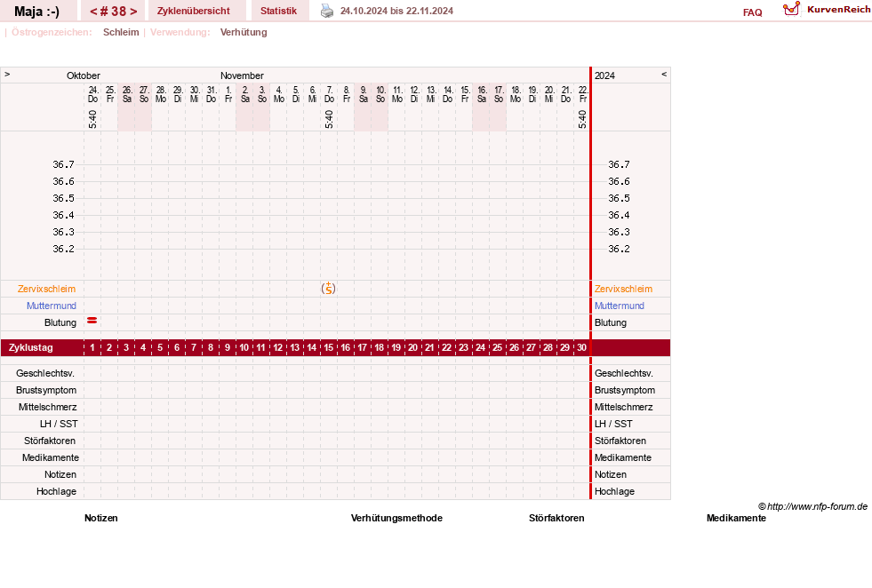
Task: Click the left Notizen row label
Action: point(60,474)
